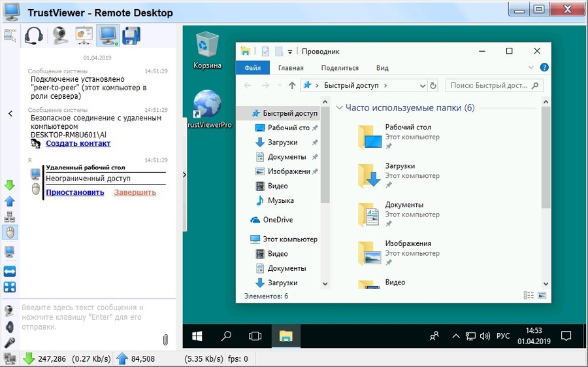Collapse the Часто используемые папки group
This screenshot has height=367, width=588.
[x=340, y=108]
